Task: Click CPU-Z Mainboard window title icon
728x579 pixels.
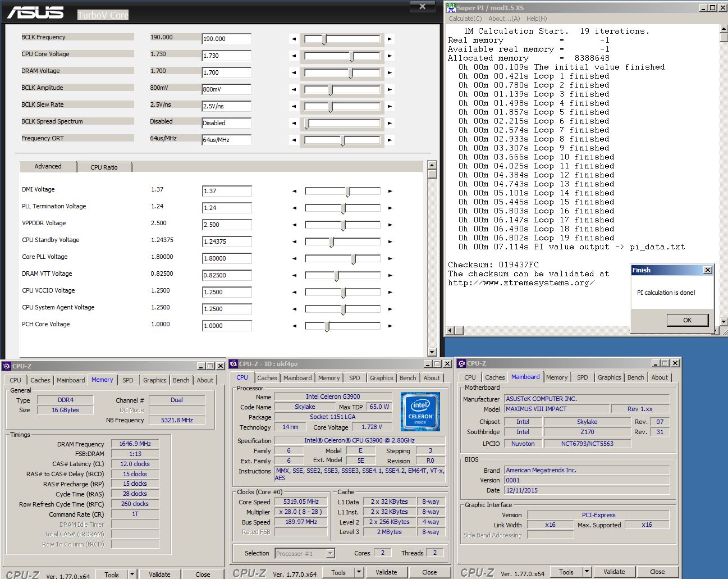Action: pyautogui.click(x=462, y=363)
